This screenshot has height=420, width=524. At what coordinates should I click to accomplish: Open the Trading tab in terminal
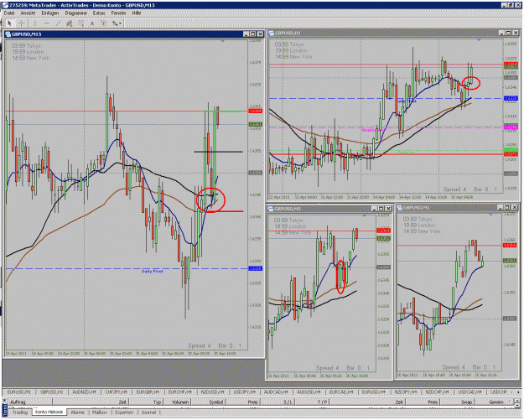[20, 412]
